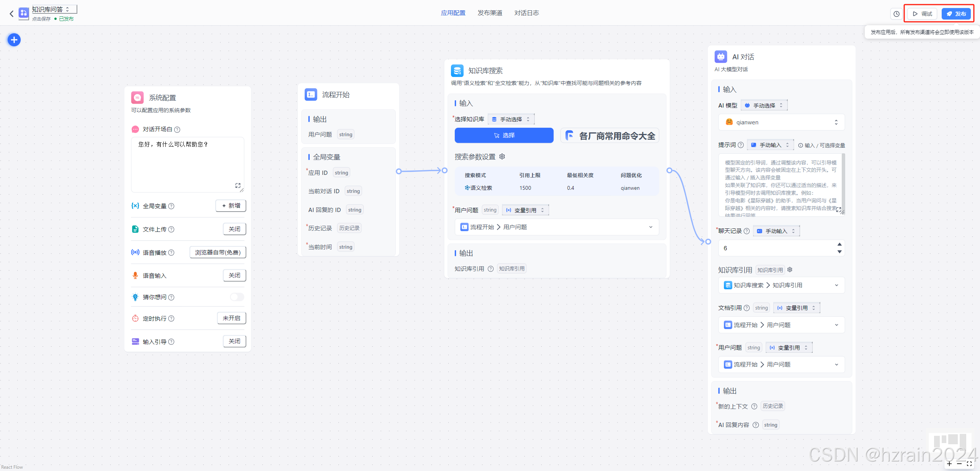Viewport: 980px width, 471px height.
Task: Decrease 聊天记录 count with down arrow
Action: coord(840,252)
